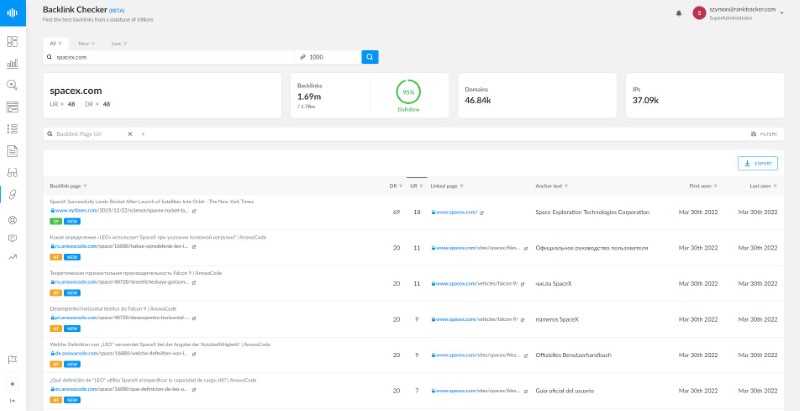
Task: Click the Backlink Page Url filter field
Action: point(85,134)
